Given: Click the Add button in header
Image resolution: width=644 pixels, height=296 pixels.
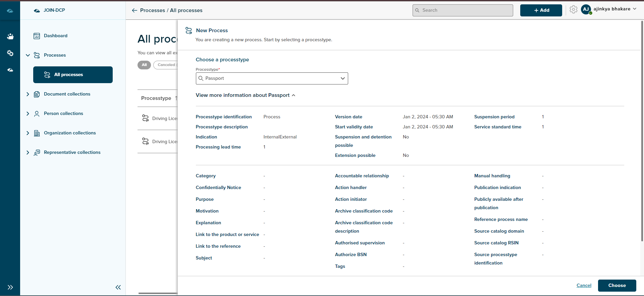Looking at the screenshot, I should (x=541, y=10).
